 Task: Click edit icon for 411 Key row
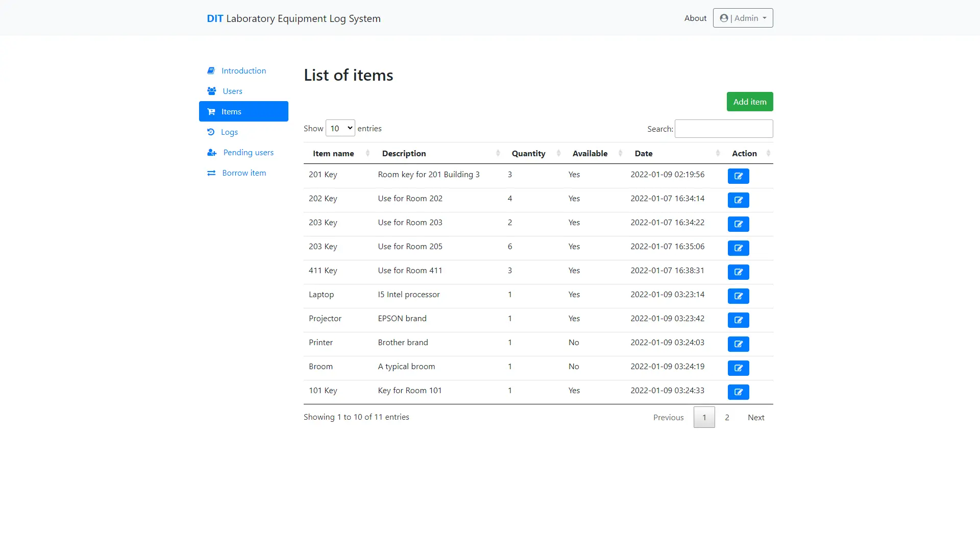(738, 272)
